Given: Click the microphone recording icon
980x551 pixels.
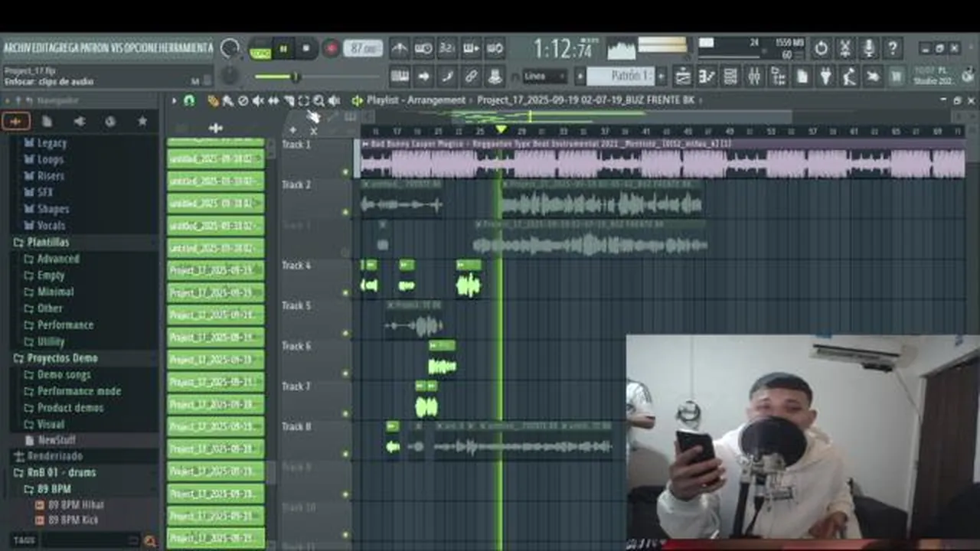Looking at the screenshot, I should pos(869,49).
